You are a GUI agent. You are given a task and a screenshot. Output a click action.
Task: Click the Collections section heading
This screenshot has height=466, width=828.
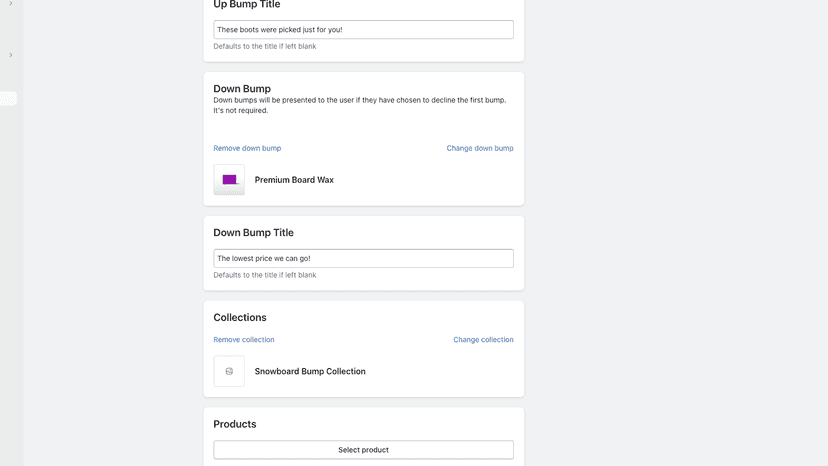tap(240, 317)
